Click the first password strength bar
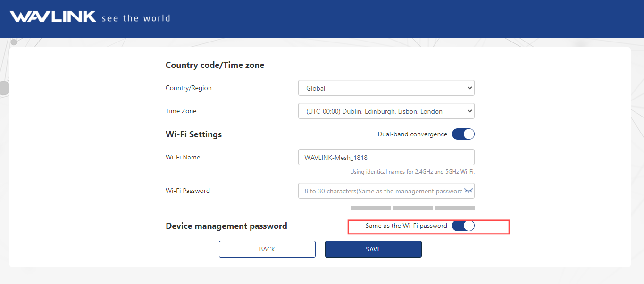The image size is (644, 284). tap(371, 208)
